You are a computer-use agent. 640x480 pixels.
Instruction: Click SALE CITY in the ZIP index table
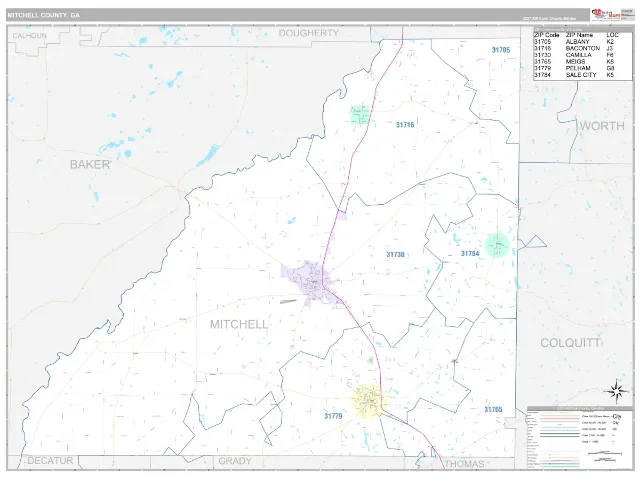click(581, 75)
